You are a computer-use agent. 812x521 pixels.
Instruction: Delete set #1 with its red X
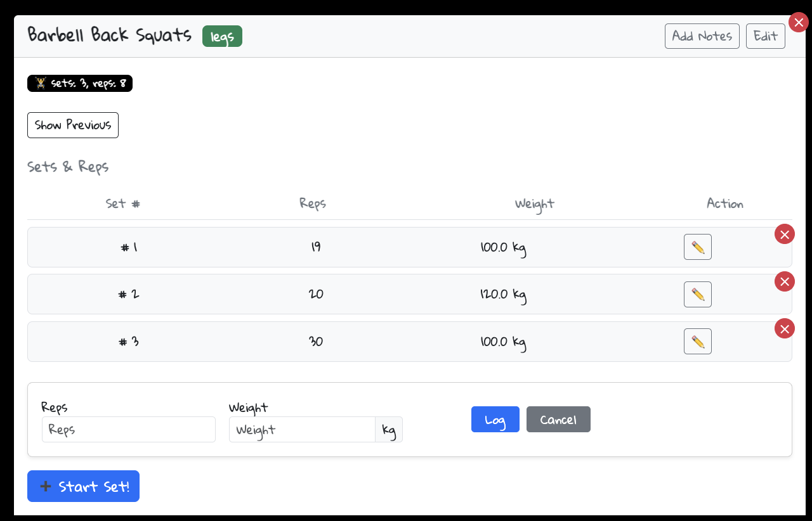pyautogui.click(x=785, y=235)
